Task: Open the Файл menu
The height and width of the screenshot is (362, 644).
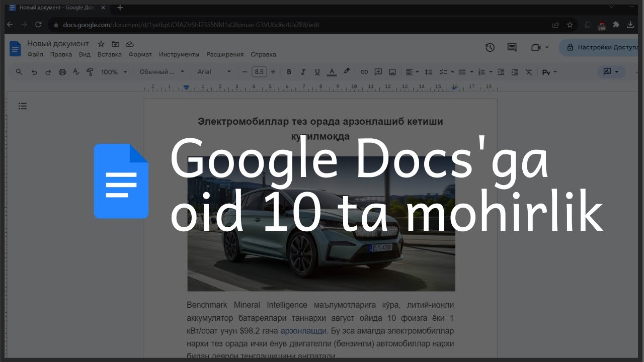Action: (35, 54)
